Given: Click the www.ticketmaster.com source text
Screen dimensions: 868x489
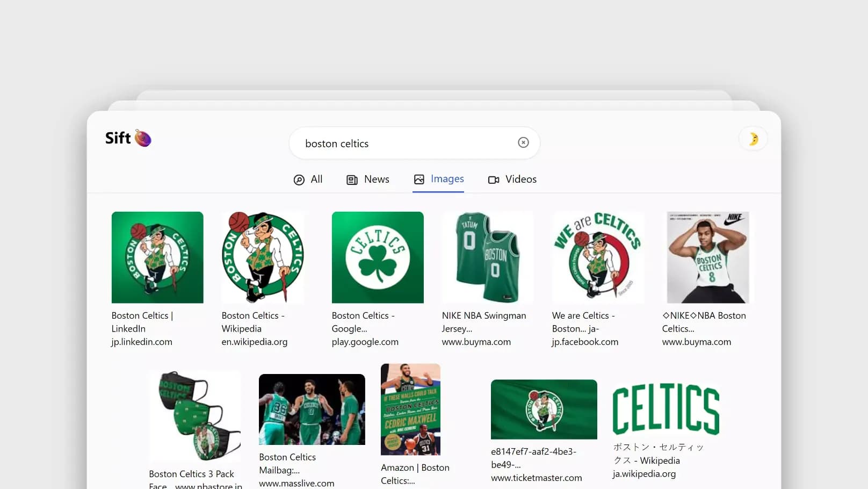Looking at the screenshot, I should [536, 478].
